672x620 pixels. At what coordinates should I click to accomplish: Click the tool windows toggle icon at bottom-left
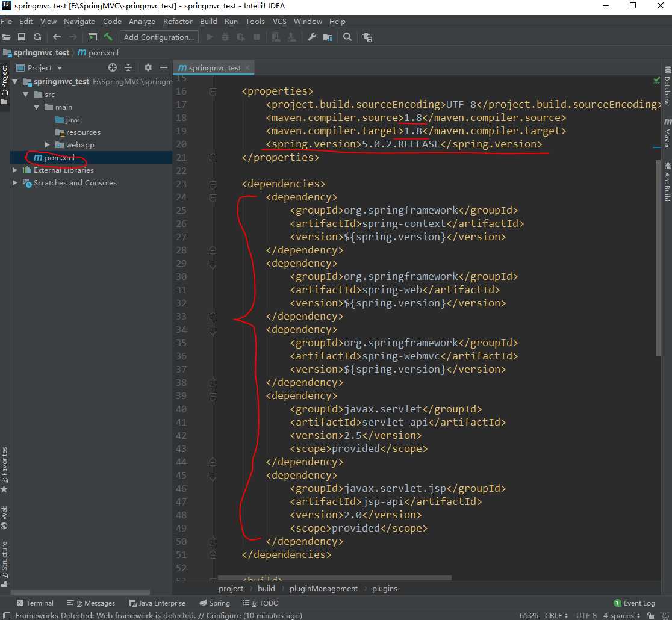(x=7, y=616)
